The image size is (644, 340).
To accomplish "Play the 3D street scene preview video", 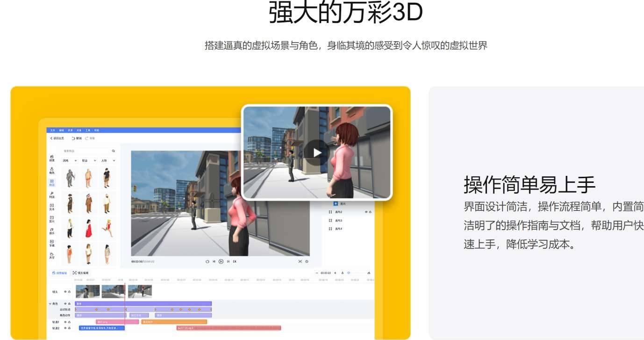I will [317, 152].
